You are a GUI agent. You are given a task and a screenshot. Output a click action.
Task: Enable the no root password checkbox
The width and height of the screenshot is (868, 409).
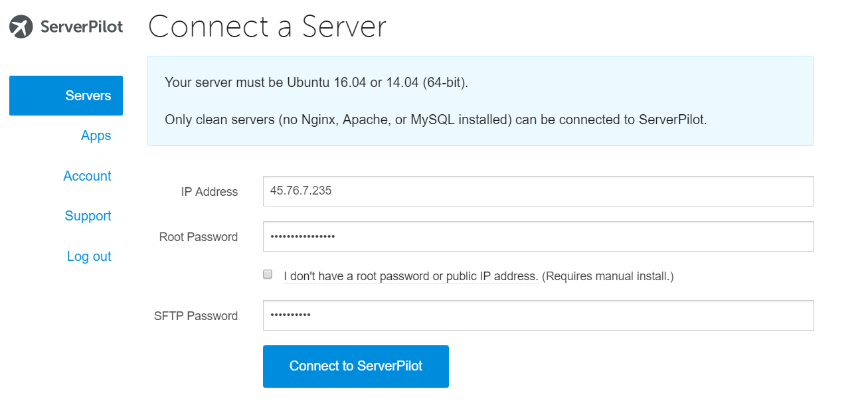(268, 274)
